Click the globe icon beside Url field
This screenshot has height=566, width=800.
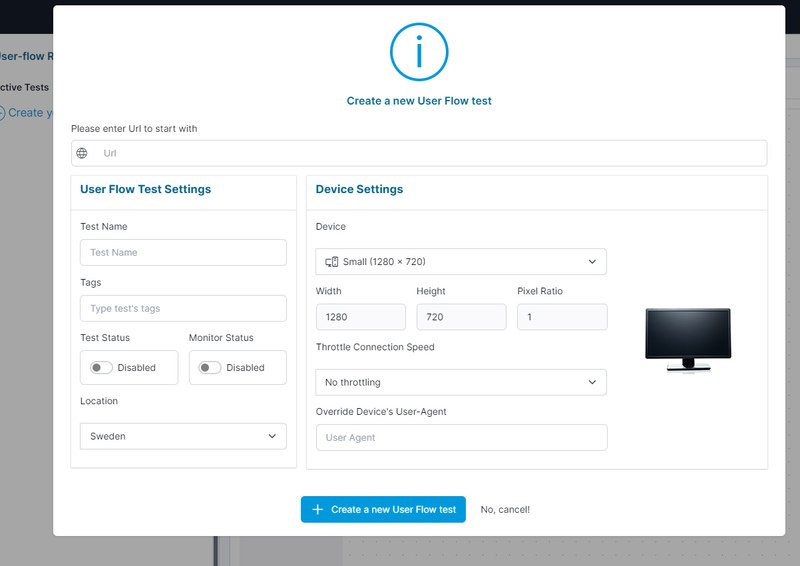(x=82, y=153)
